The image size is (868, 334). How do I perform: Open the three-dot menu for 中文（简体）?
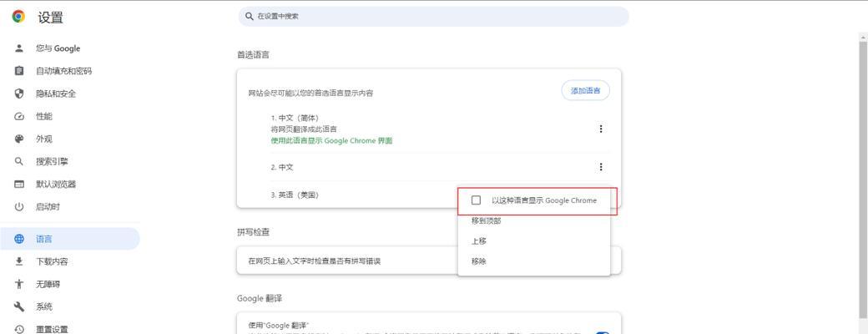click(x=601, y=129)
